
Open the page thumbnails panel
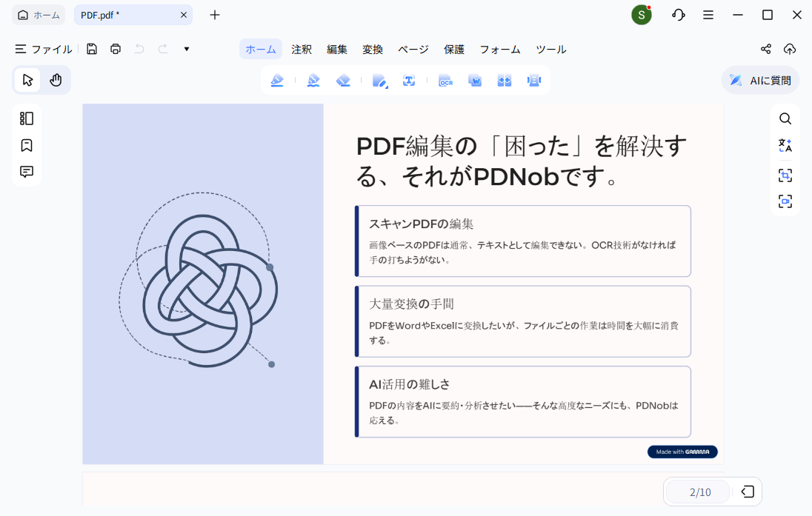point(26,118)
